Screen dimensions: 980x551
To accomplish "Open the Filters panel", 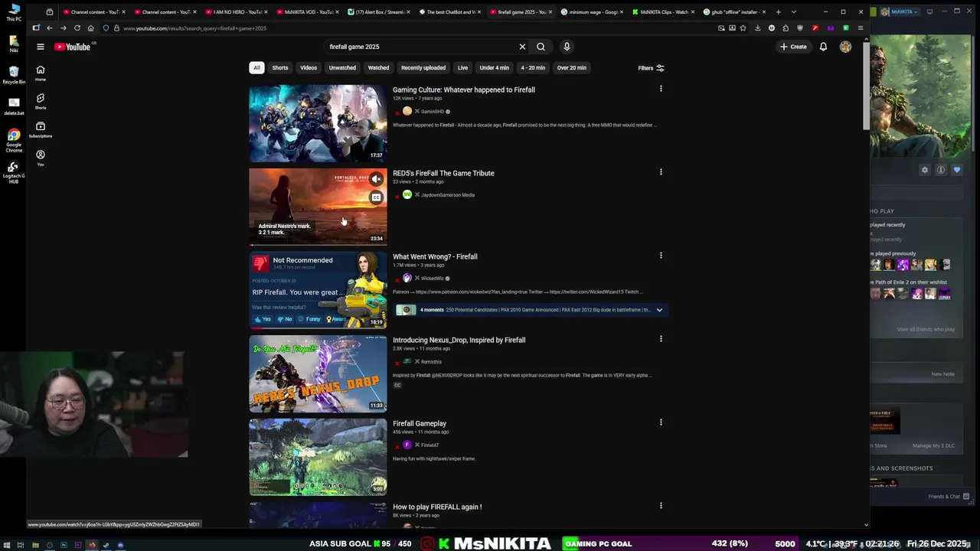I will (652, 68).
